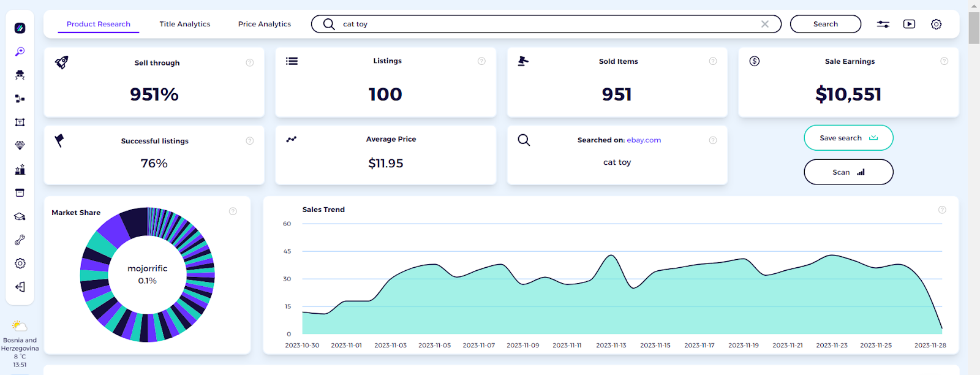Click the Sale Earnings help question mark
This screenshot has width=980, height=375.
point(944,61)
